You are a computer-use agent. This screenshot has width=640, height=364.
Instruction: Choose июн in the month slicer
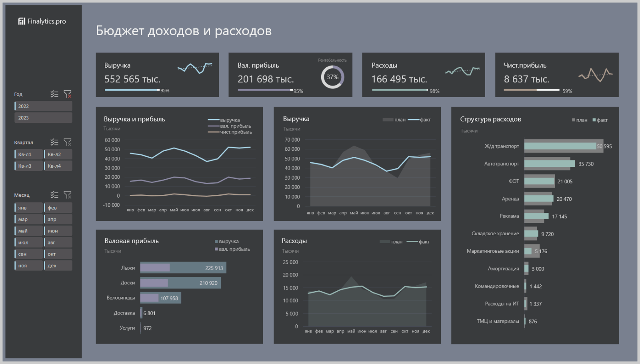pos(58,231)
